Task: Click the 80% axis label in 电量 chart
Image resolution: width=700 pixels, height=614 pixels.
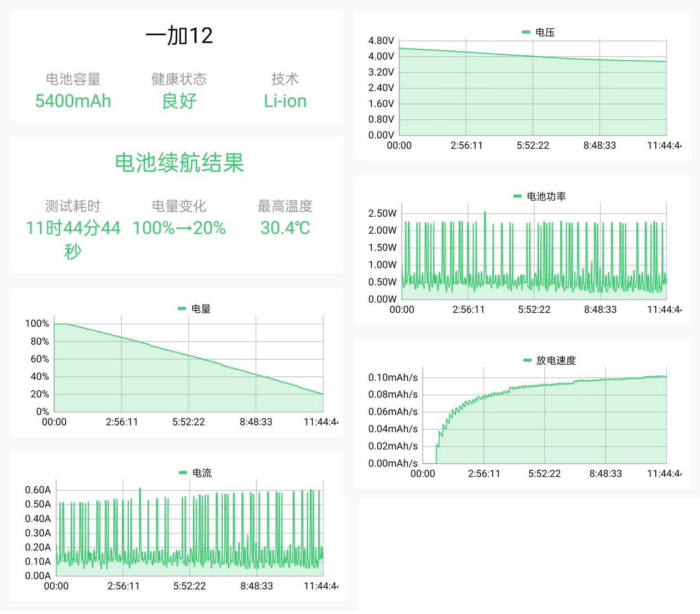Action: (40, 342)
